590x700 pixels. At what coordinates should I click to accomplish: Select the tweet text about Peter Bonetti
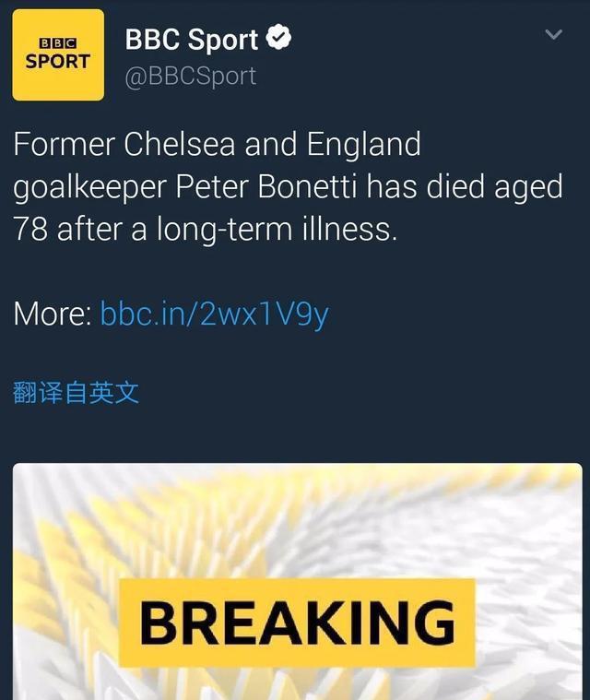(288, 186)
